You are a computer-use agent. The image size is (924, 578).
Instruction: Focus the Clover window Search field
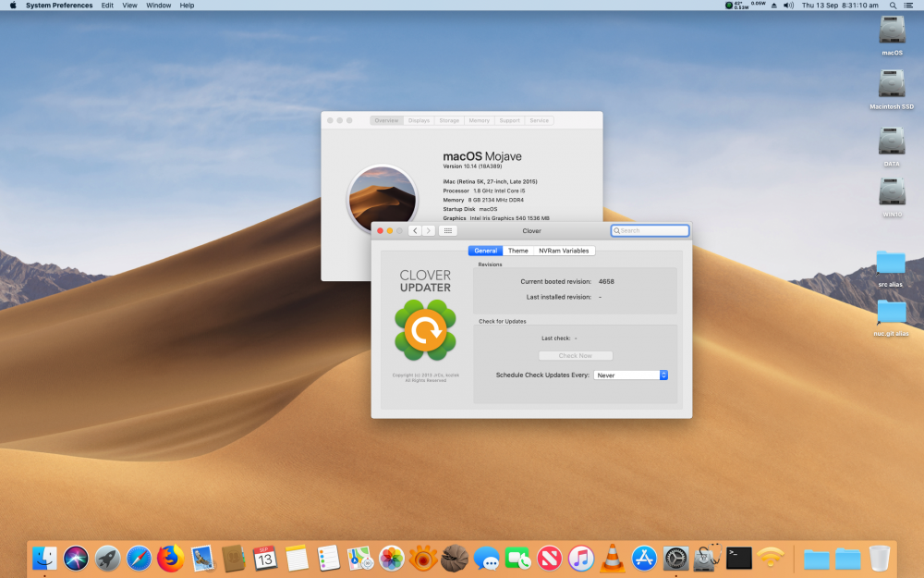click(650, 230)
